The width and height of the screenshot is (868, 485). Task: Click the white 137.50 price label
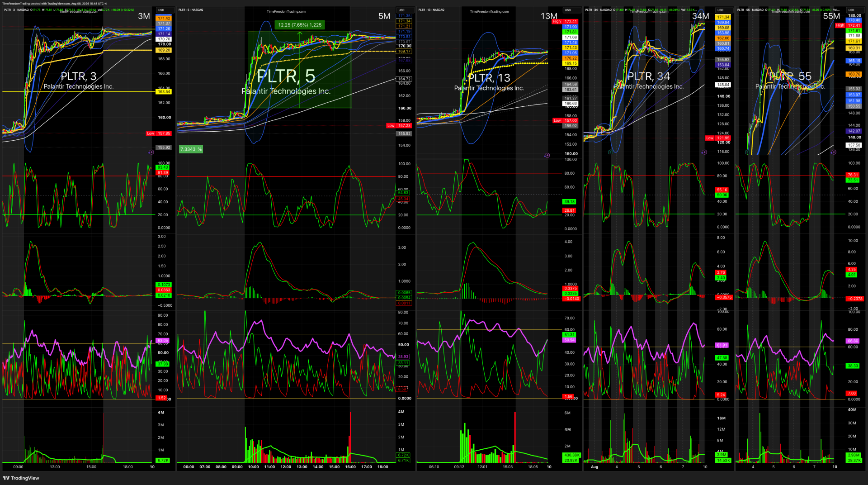click(x=854, y=145)
